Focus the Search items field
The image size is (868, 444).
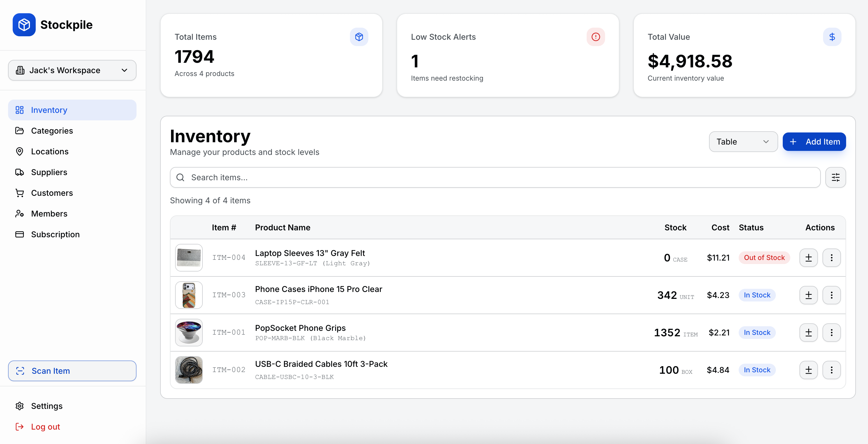tap(495, 177)
